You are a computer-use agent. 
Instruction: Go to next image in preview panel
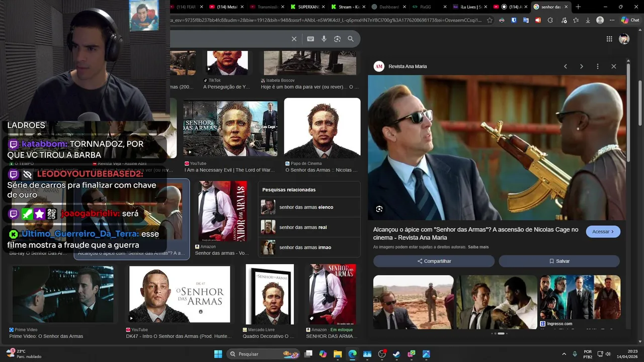click(x=582, y=66)
